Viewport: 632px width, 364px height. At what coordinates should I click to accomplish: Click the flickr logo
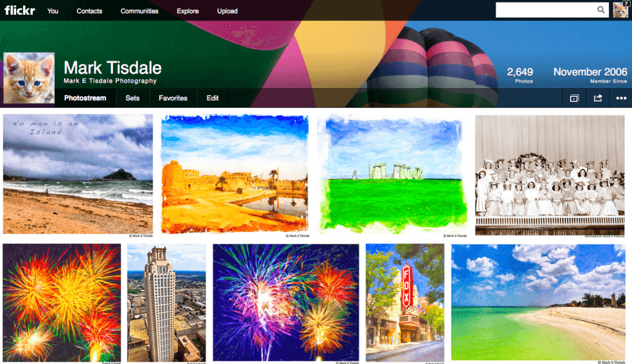[x=20, y=10]
